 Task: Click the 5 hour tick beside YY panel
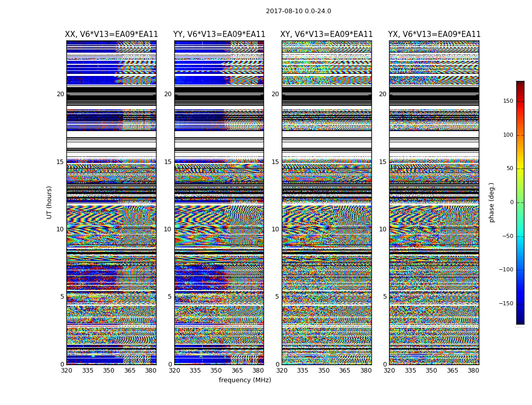(x=170, y=297)
